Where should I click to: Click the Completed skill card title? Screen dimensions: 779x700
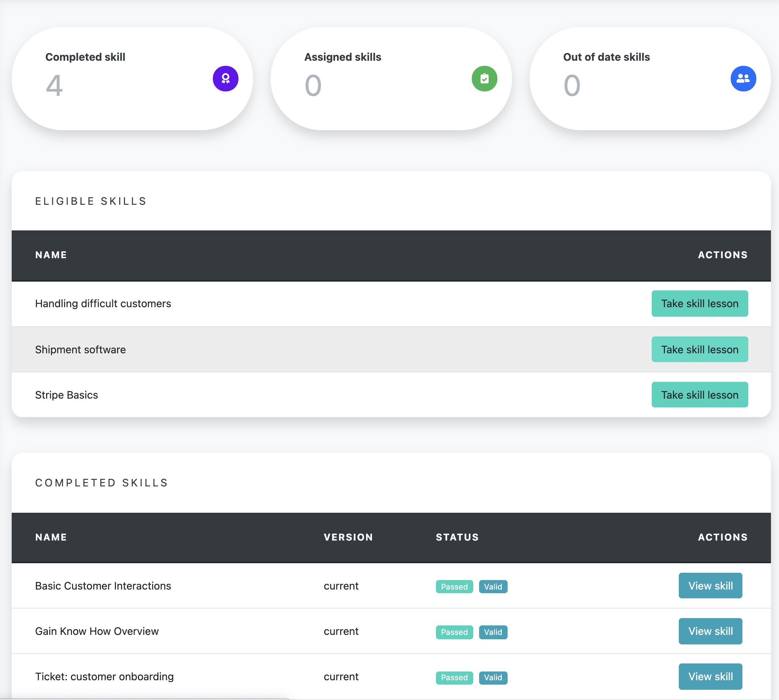coord(85,57)
